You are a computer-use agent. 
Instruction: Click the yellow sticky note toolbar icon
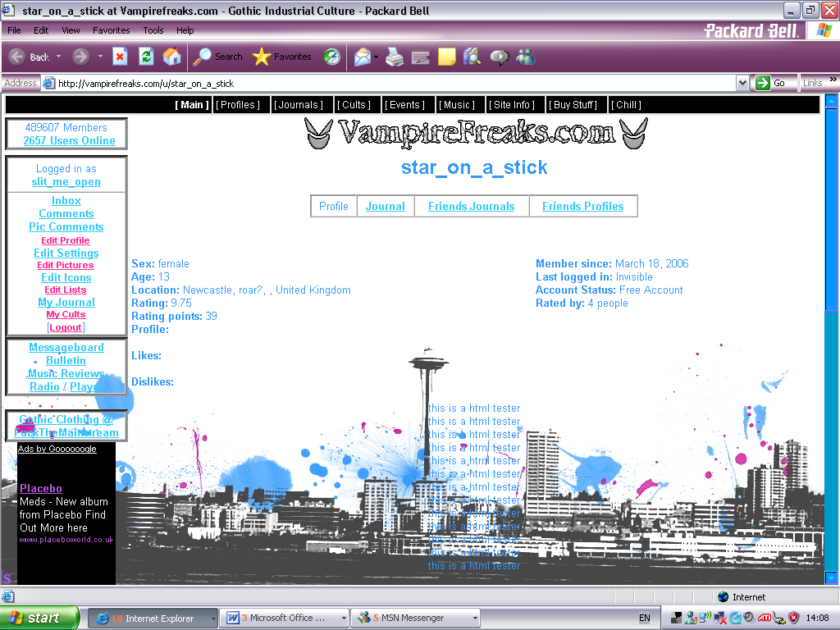[x=447, y=57]
